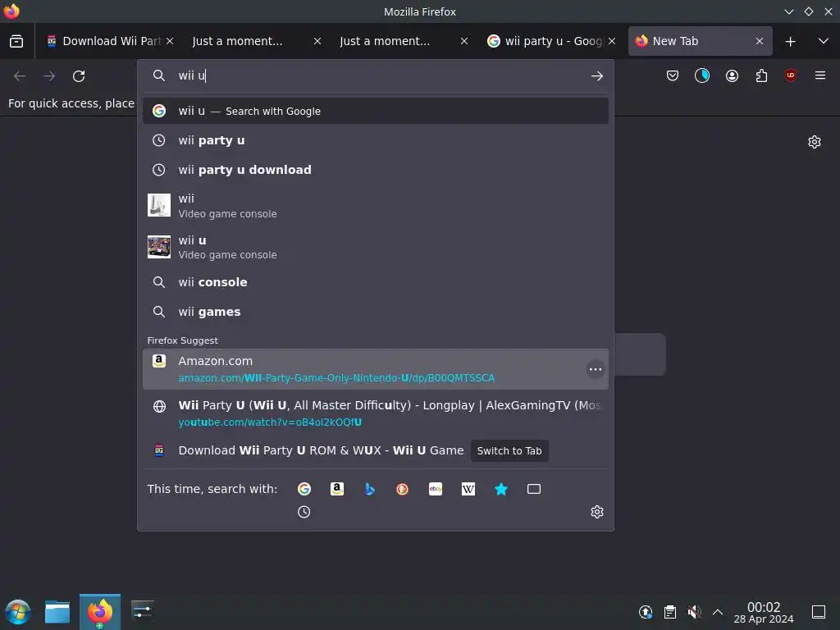840x630 pixels.
Task: Click the wii u console thumbnail image
Action: click(x=159, y=247)
